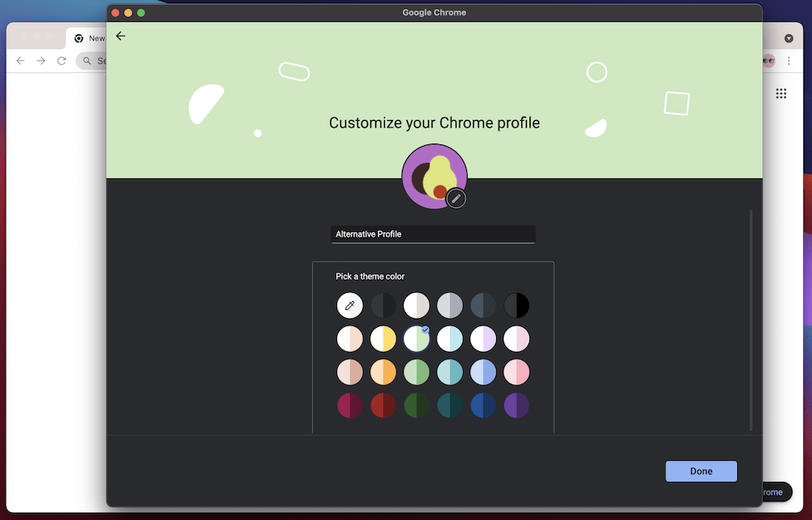Click the back arrow in the customization dialog
The width and height of the screenshot is (812, 520).
coord(120,36)
